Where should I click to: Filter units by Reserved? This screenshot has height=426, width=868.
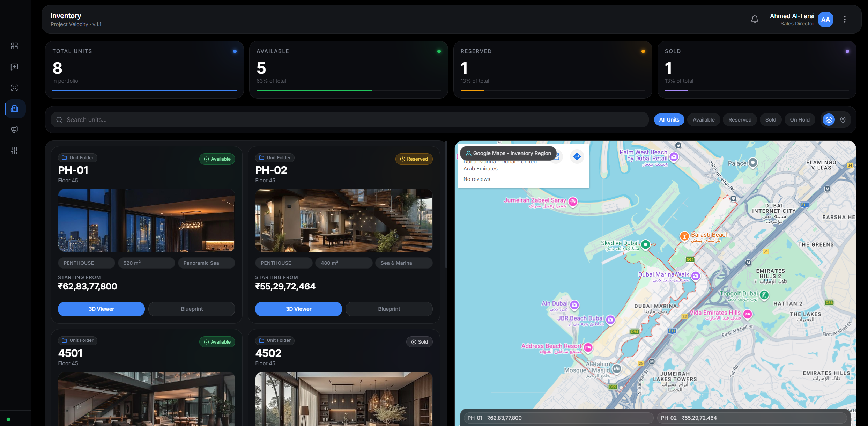click(x=740, y=120)
